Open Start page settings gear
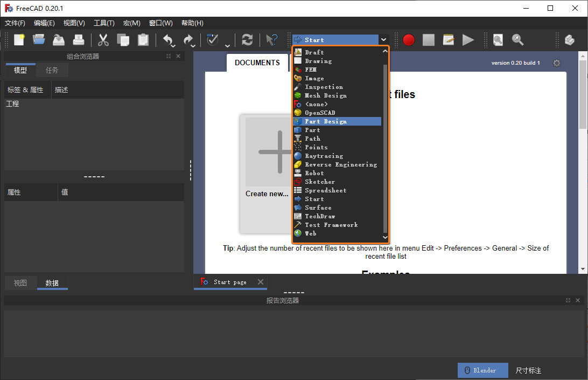The image size is (588, 380). click(x=557, y=63)
